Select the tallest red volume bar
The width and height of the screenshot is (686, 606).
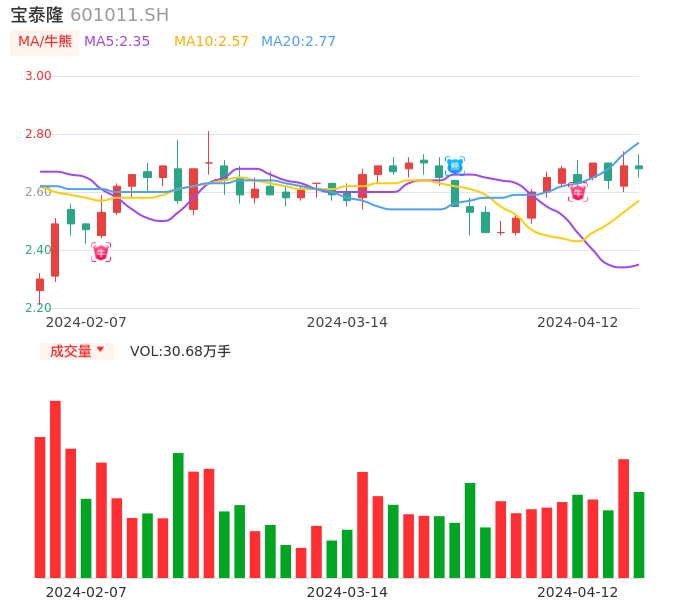pos(55,489)
